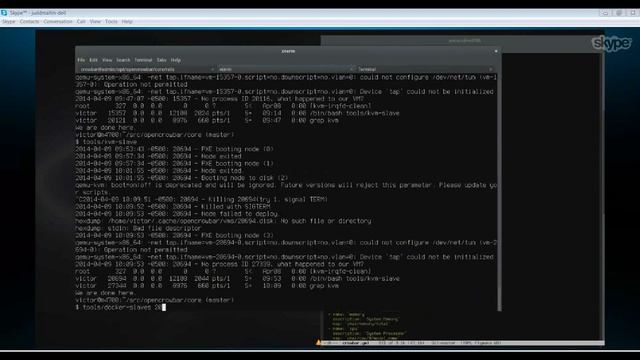Open the terminal window's Search menu
This screenshot has height=360, width=640.
[x=123, y=60]
